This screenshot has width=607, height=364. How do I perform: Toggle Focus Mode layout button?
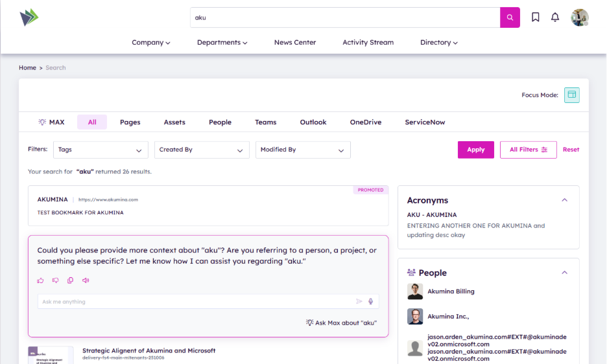(571, 95)
